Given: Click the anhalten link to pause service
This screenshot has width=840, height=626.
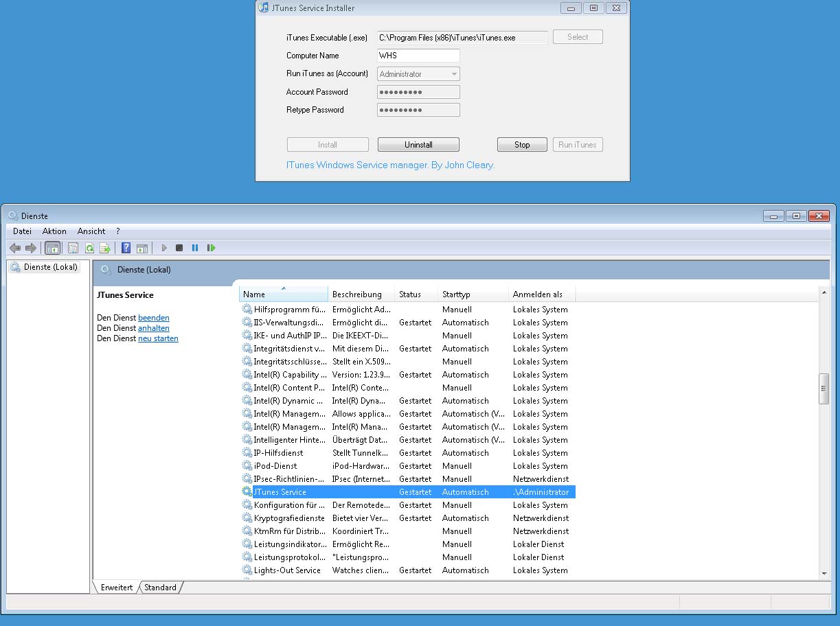Looking at the screenshot, I should pos(154,328).
